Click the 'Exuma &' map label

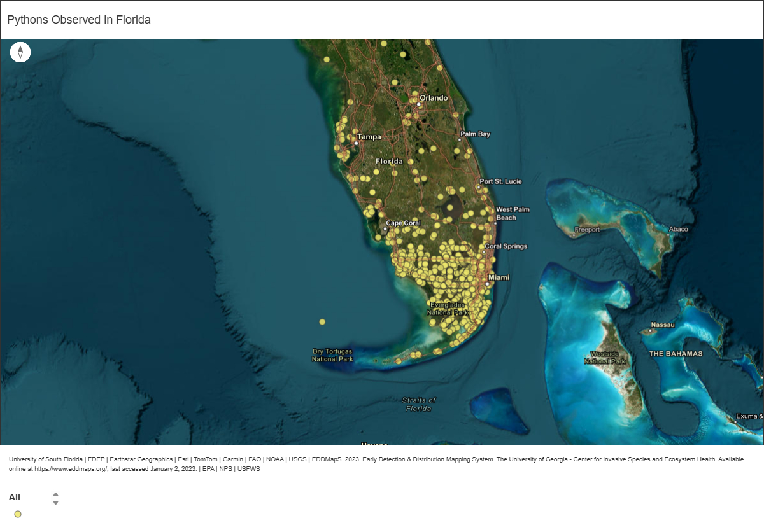tap(749, 416)
